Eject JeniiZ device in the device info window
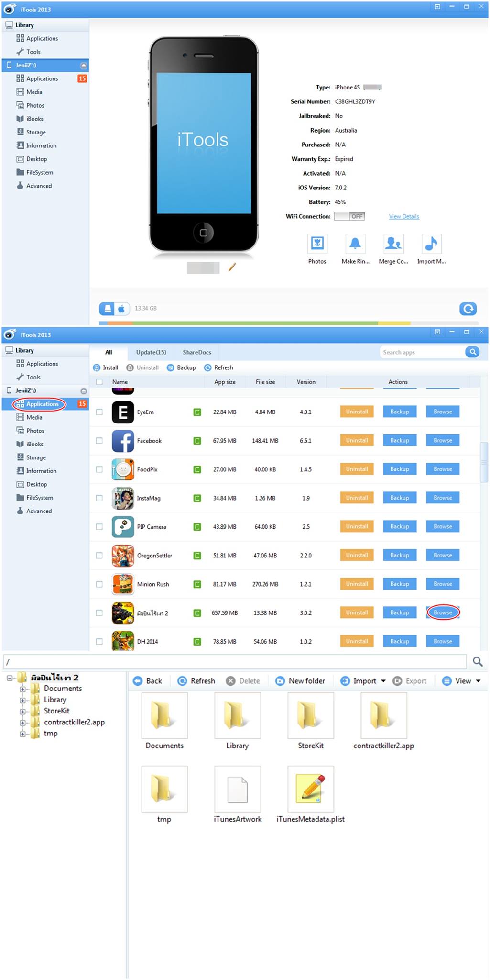Viewport: 490px width, 980px height. [84, 66]
